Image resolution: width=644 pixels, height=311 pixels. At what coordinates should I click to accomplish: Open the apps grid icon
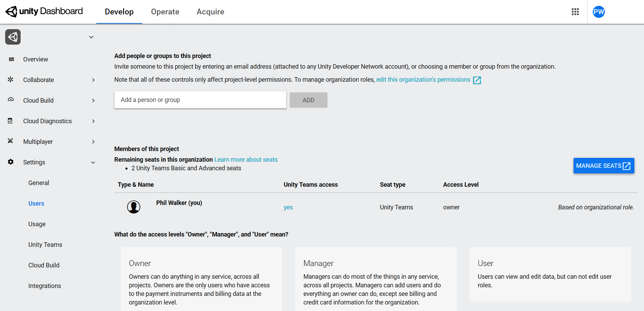(x=575, y=12)
